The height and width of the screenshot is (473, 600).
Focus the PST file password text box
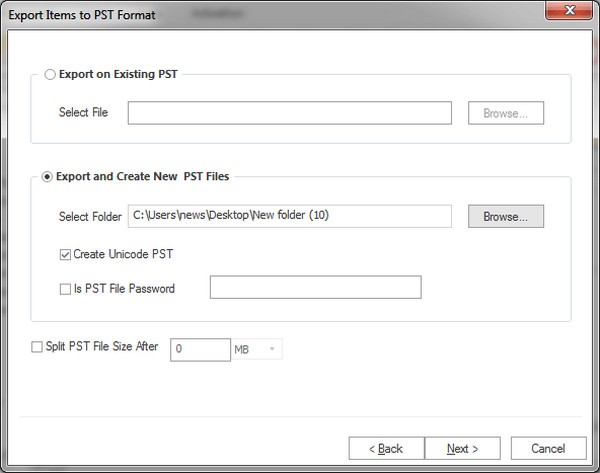[x=315, y=288]
